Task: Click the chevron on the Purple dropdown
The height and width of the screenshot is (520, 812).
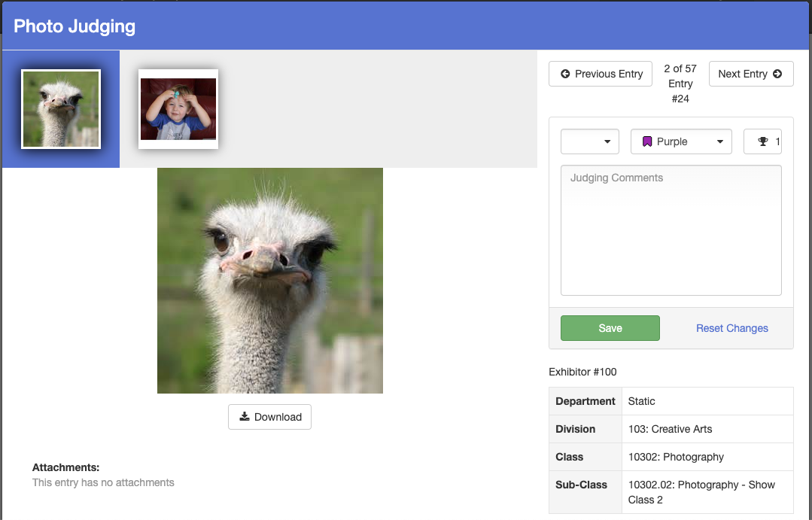Action: (x=719, y=141)
